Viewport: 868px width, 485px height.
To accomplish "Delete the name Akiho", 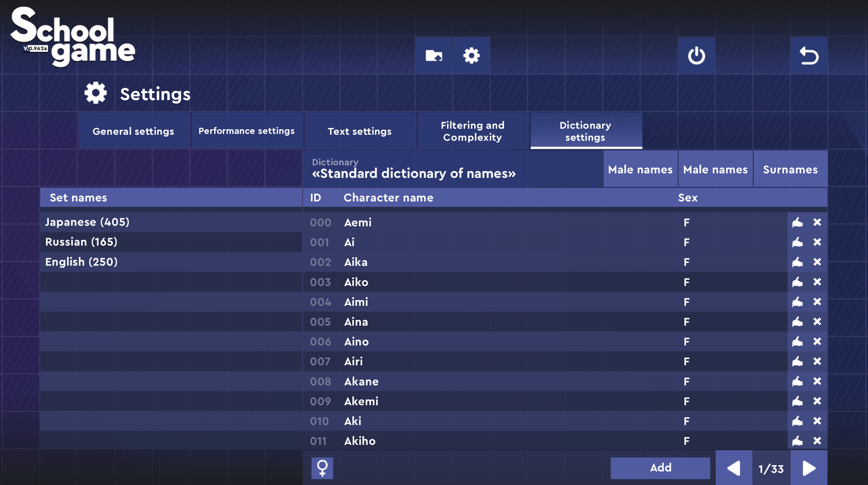I will (817, 441).
